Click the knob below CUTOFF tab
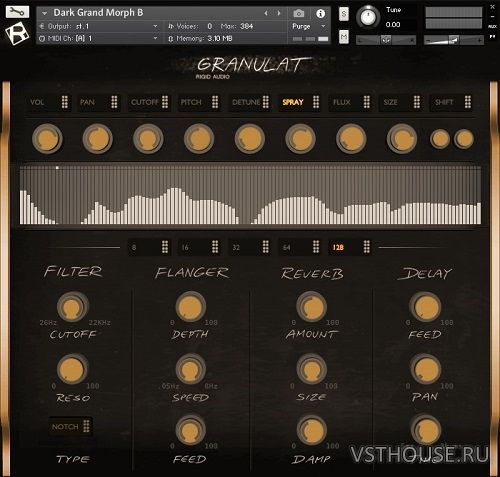 pyautogui.click(x=148, y=139)
